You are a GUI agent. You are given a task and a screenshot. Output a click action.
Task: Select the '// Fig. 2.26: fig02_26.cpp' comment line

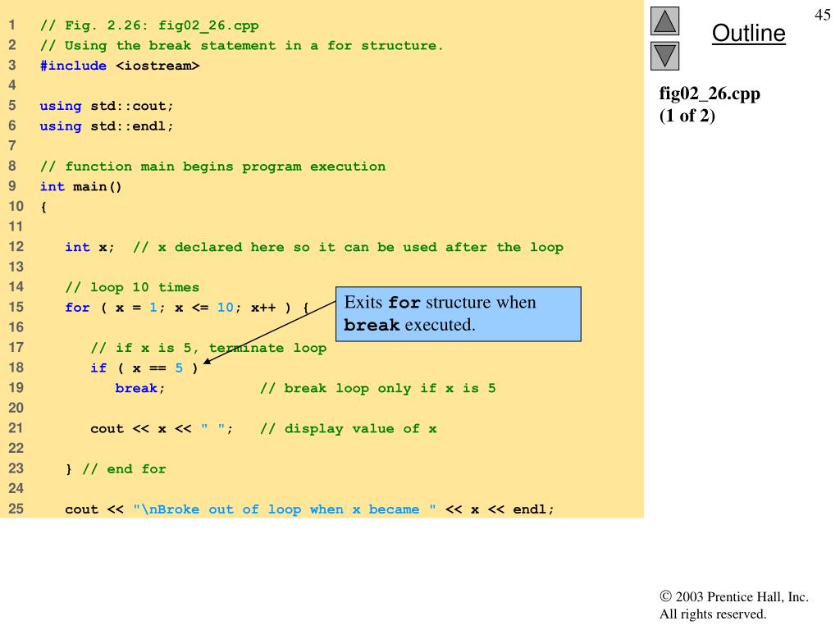pyautogui.click(x=149, y=25)
